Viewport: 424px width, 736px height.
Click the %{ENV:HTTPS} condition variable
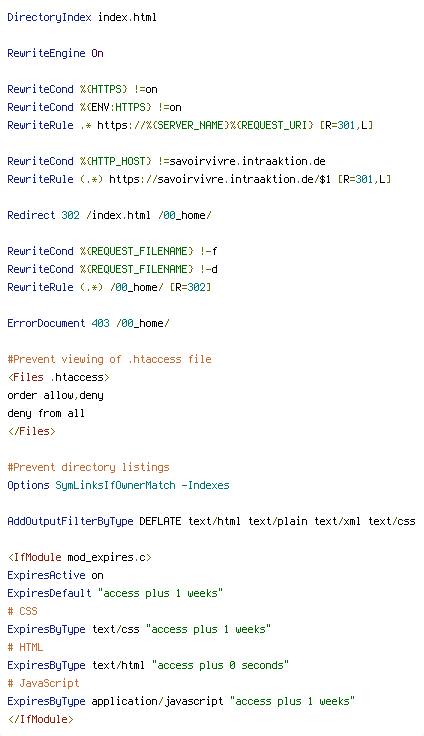coord(116,107)
